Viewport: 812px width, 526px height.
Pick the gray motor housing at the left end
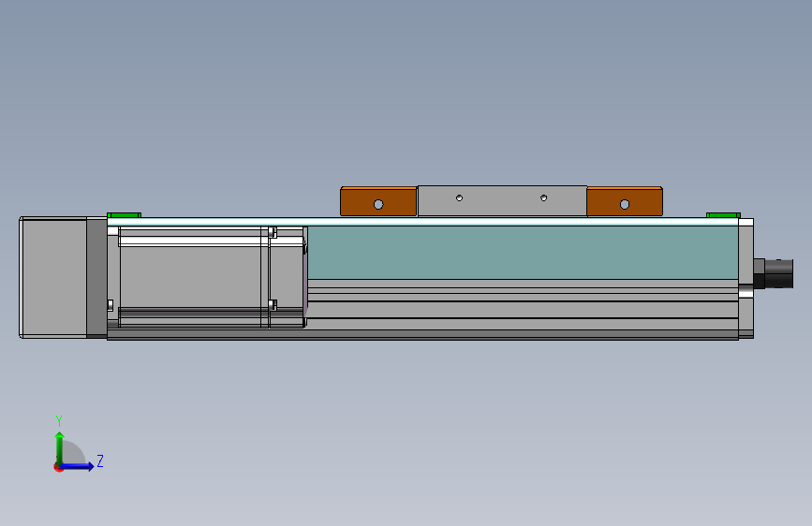[53, 277]
